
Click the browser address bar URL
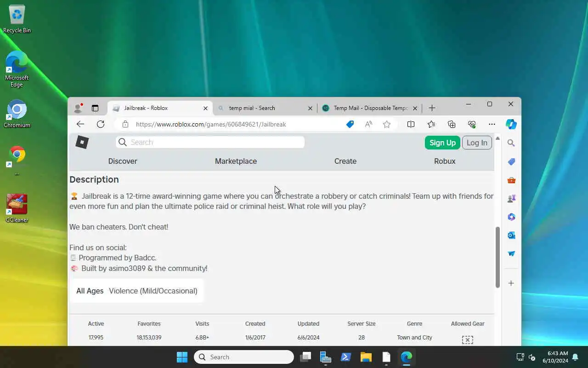point(211,124)
